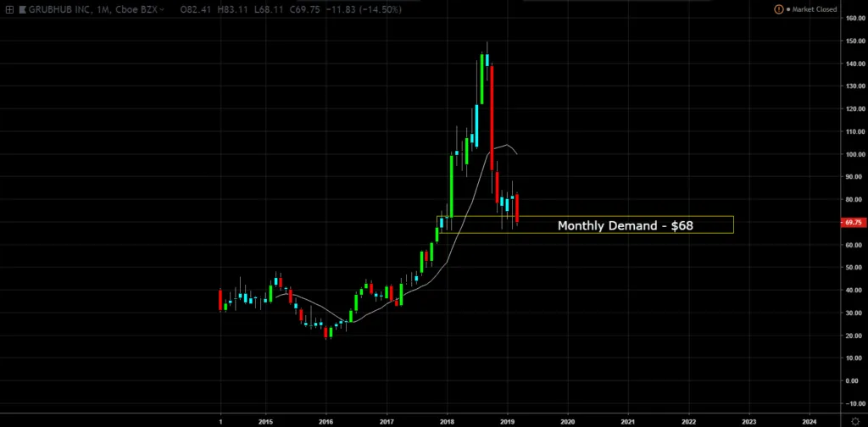The image size is (868, 427).
Task: Click the Market Closed status label
Action: pyautogui.click(x=815, y=9)
